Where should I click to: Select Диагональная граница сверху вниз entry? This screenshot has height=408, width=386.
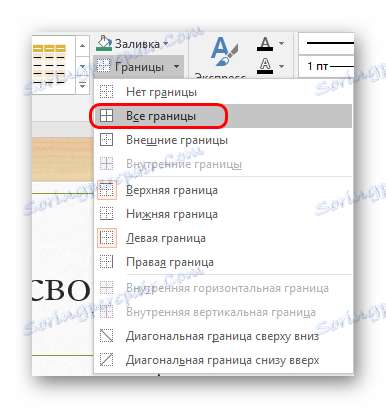coord(223,336)
